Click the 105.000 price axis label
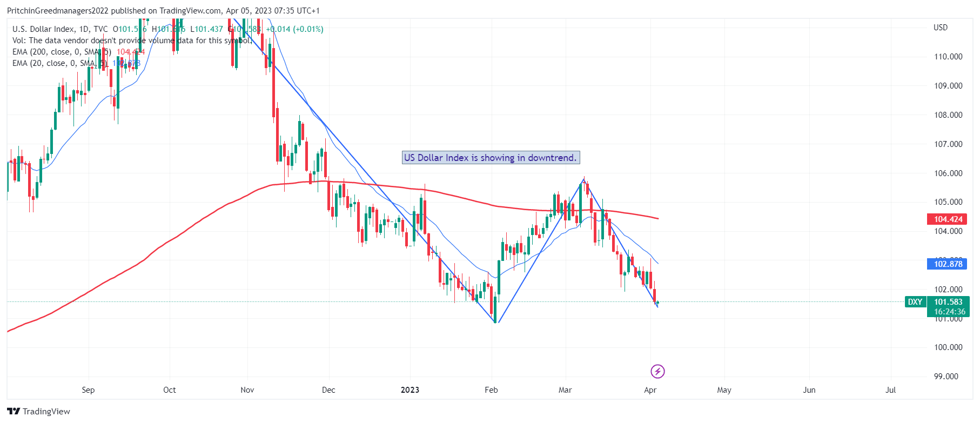This screenshot has width=980, height=423. [x=948, y=202]
